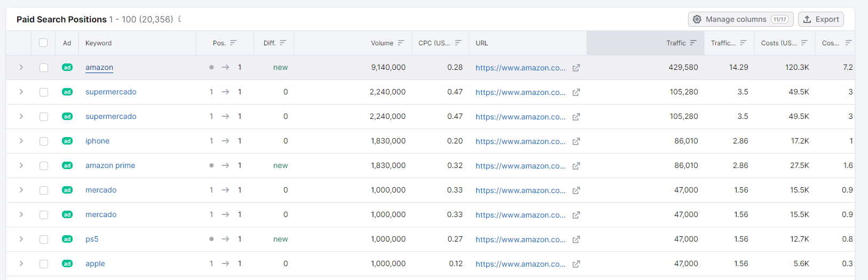This screenshot has width=868, height=280.
Task: Open apple row external link icon
Action: pos(576,264)
